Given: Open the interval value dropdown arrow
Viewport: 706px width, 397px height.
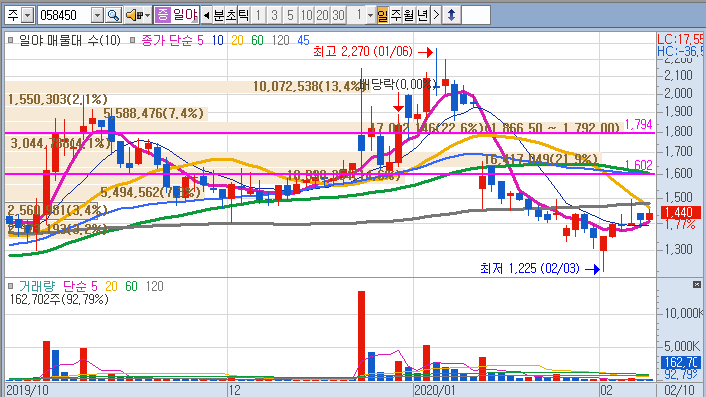Looking at the screenshot, I should pos(370,15).
